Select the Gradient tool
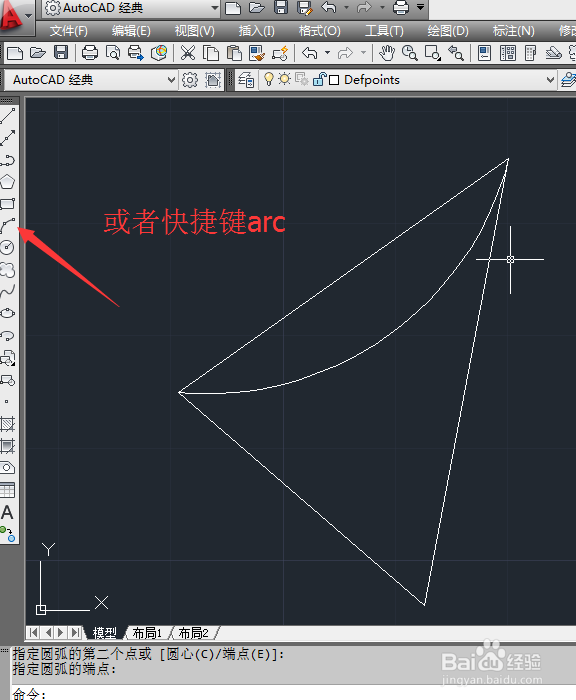The image size is (576, 700). pyautogui.click(x=8, y=446)
